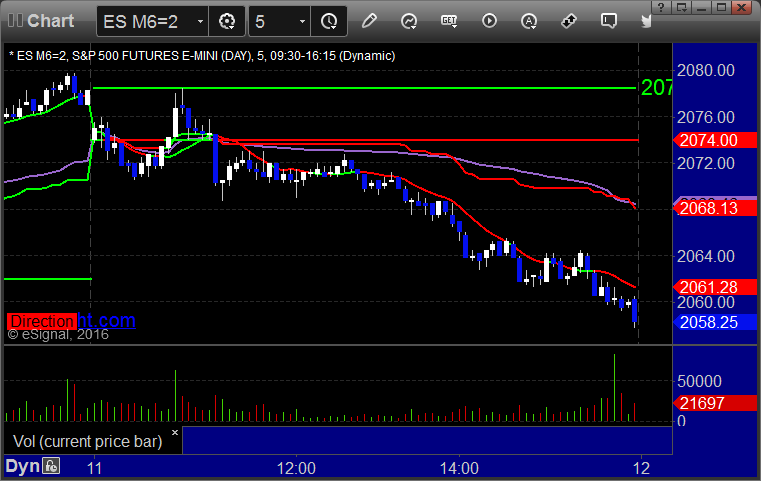Click the help question mark button
761x481 pixels.
[x=661, y=7]
